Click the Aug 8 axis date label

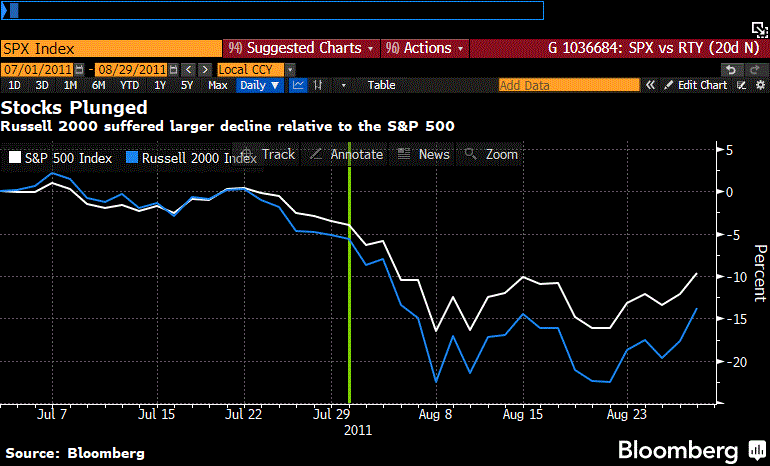tap(435, 414)
